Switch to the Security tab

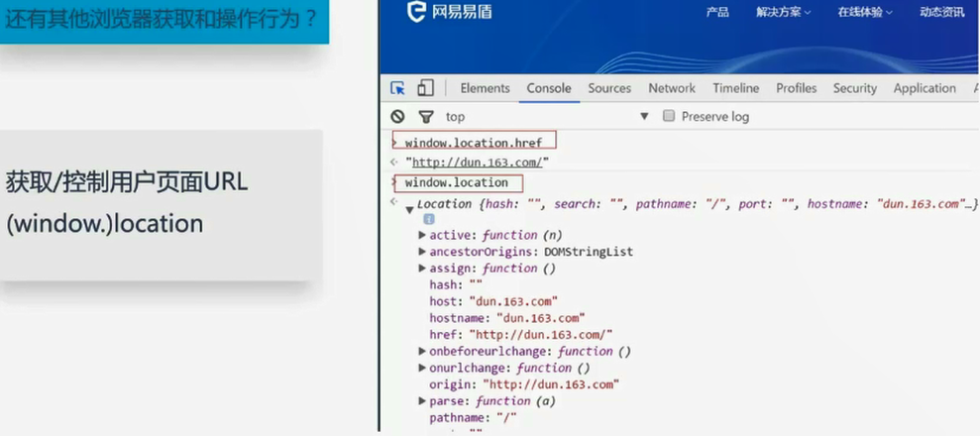pos(855,88)
